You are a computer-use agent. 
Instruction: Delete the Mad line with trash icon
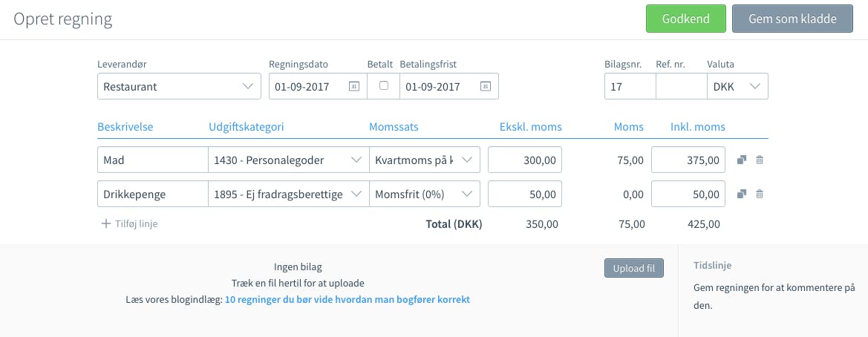click(x=760, y=160)
